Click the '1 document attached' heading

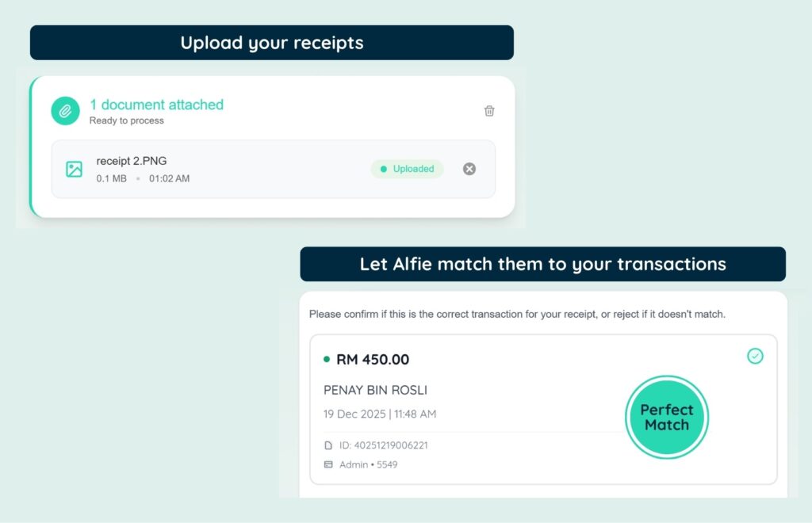[156, 105]
